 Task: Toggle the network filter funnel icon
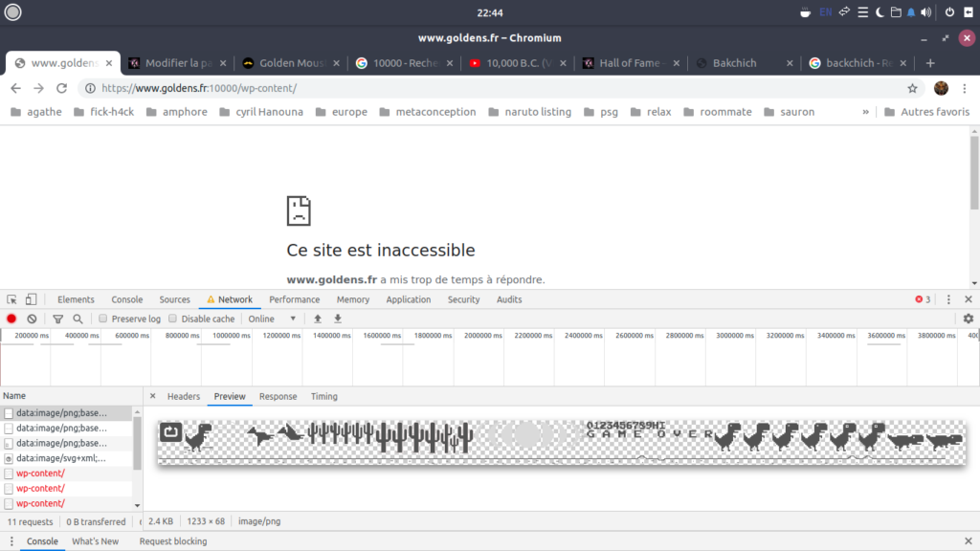coord(58,319)
